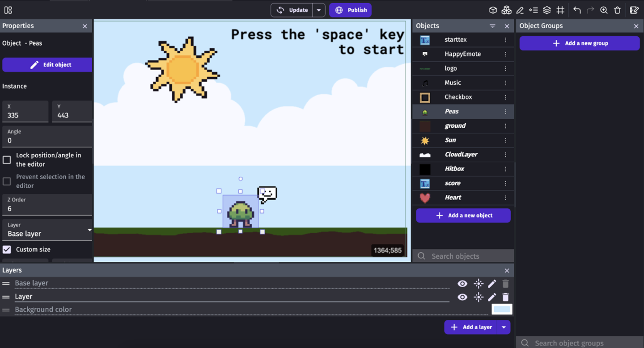
Task: Delete selected instances with trash icon
Action: pos(617,10)
